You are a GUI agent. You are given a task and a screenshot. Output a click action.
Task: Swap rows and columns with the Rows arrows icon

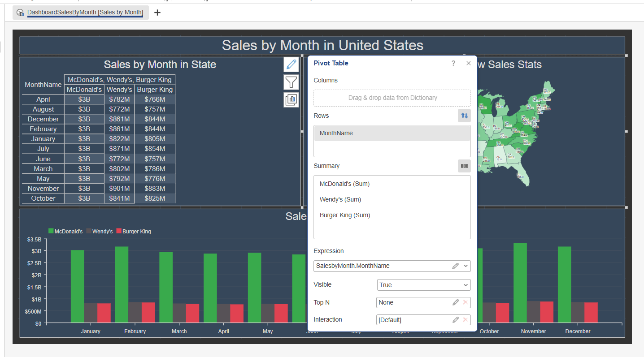click(x=464, y=116)
